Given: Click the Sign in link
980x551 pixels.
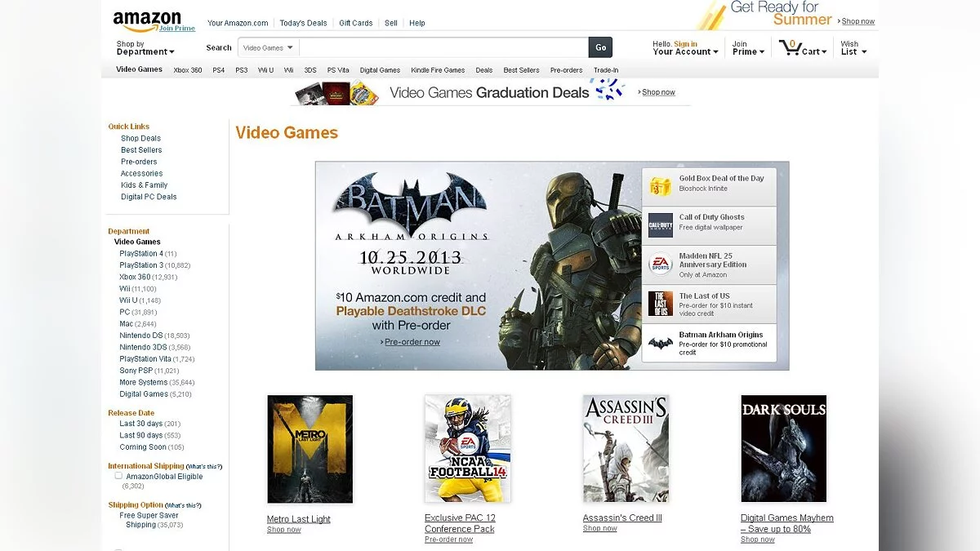Looking at the screenshot, I should [685, 44].
